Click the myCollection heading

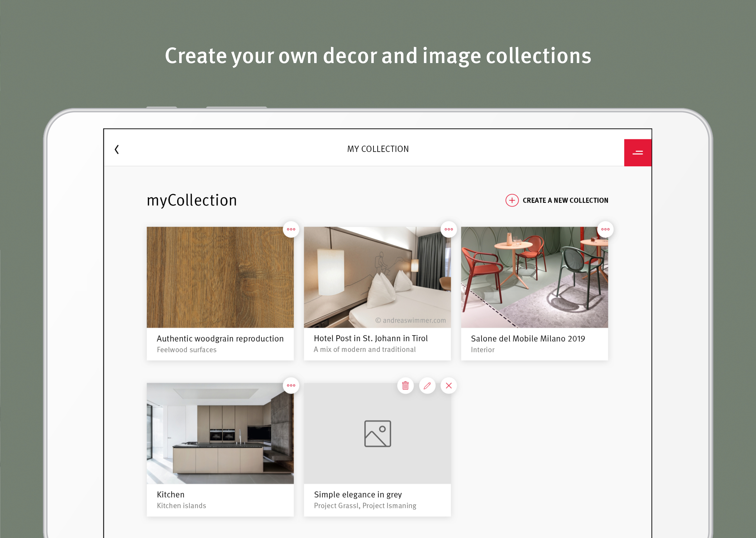pos(192,200)
